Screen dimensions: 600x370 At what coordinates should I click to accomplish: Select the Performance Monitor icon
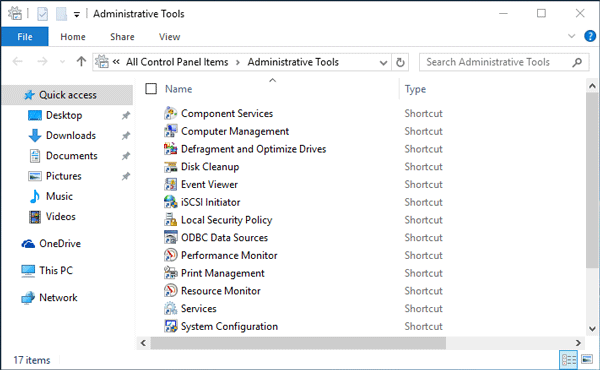coord(170,255)
